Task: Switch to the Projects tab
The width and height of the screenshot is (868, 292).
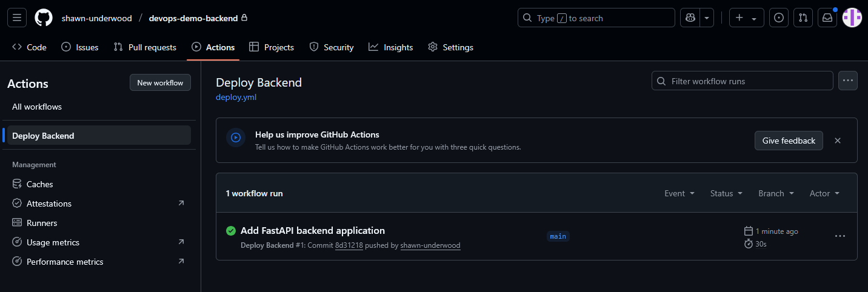Action: point(272,47)
